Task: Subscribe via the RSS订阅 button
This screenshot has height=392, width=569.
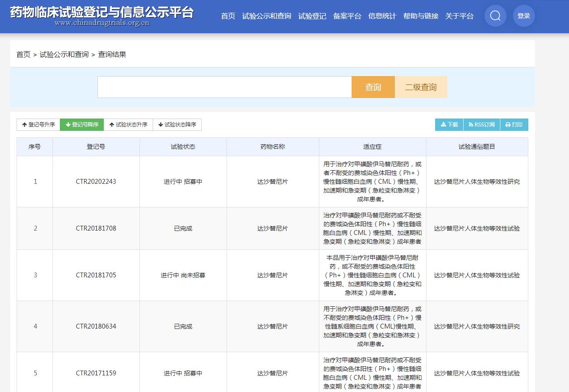Action: pos(481,125)
